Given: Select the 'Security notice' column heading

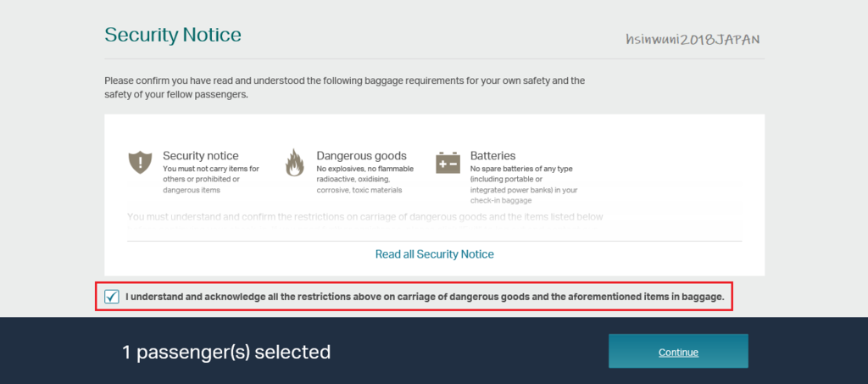Looking at the screenshot, I should tap(200, 155).
